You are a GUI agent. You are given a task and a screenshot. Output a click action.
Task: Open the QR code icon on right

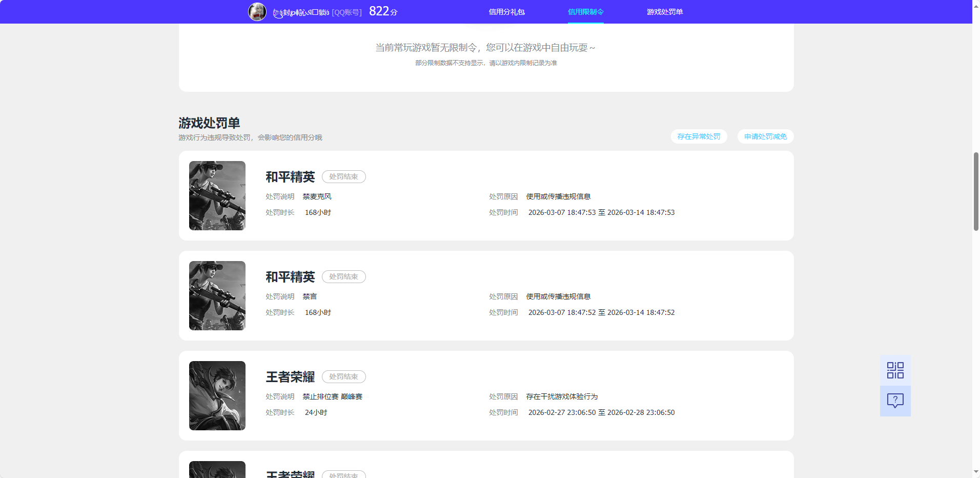(895, 370)
